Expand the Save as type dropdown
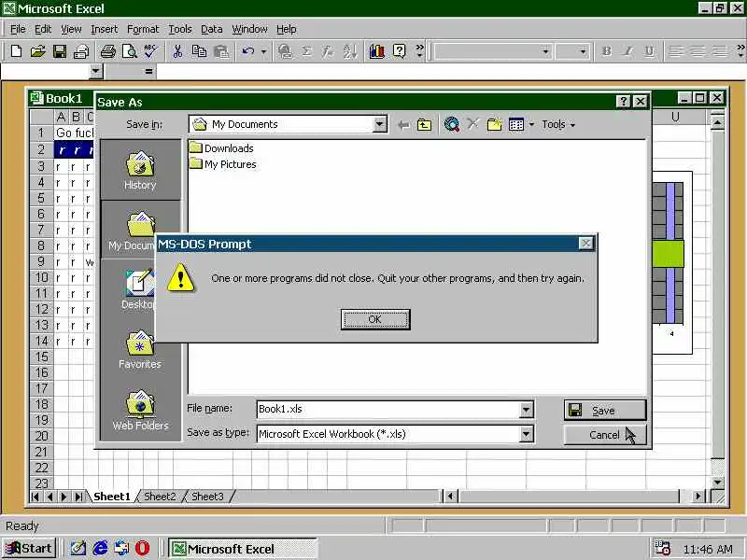Screen dimensions: 747x560 [x=526, y=434]
